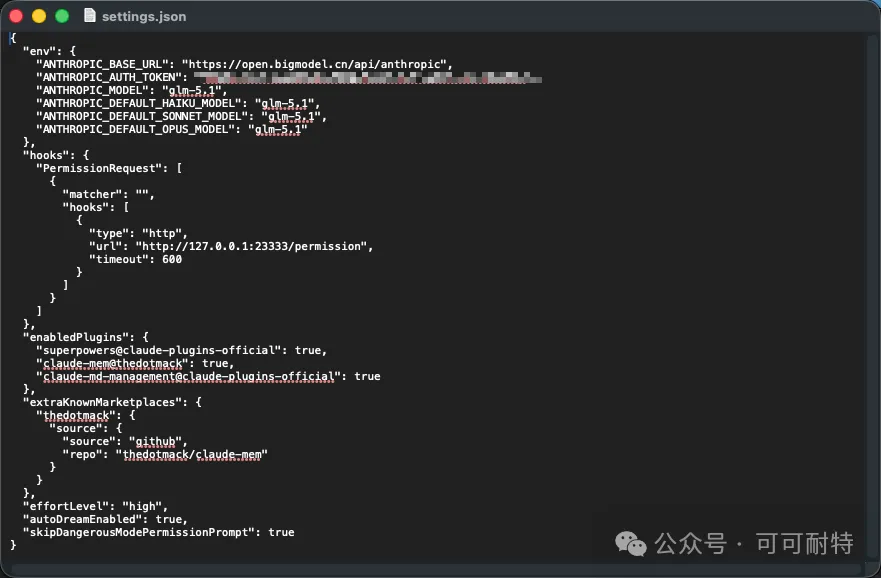Viewport: 881px width, 578px height.
Task: Click the timeout value 600
Action: pyautogui.click(x=172, y=259)
